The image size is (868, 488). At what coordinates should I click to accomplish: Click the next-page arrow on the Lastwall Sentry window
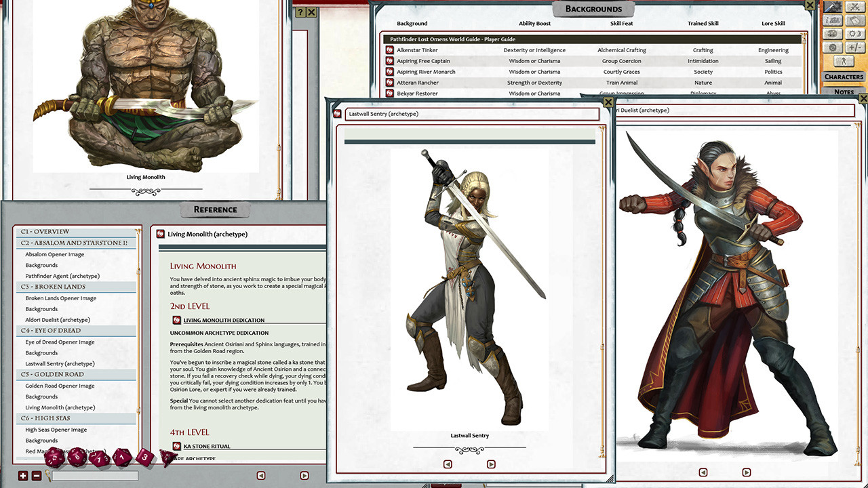(491, 464)
